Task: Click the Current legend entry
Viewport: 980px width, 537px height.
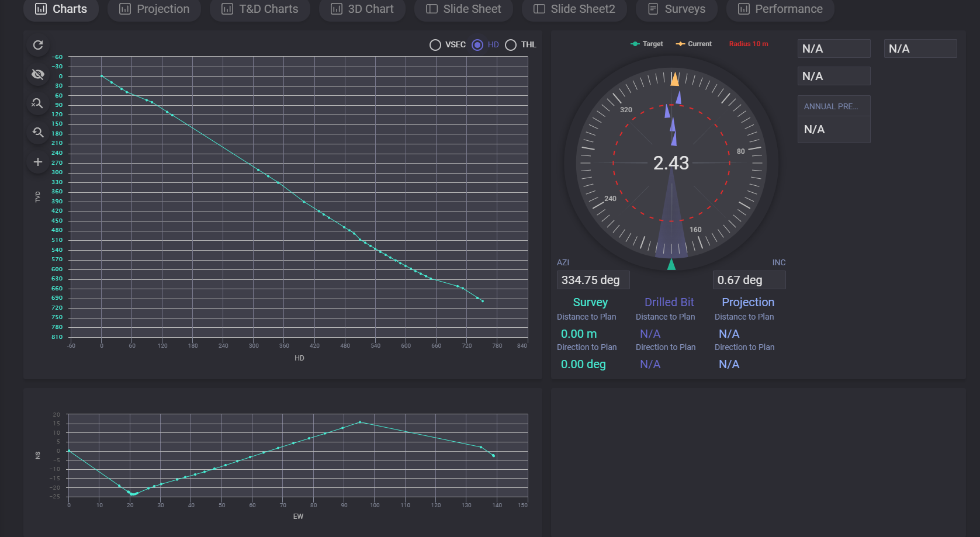Action: coord(694,44)
